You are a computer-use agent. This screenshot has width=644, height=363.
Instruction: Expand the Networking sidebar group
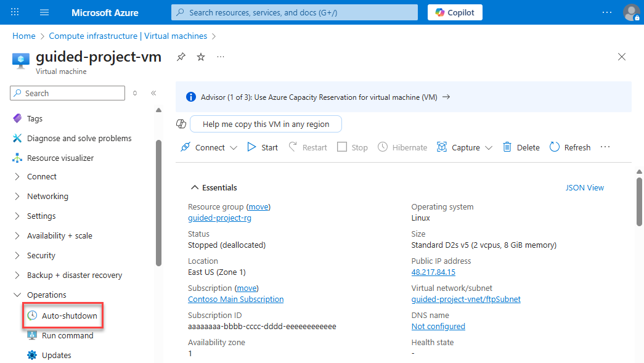pyautogui.click(x=47, y=196)
